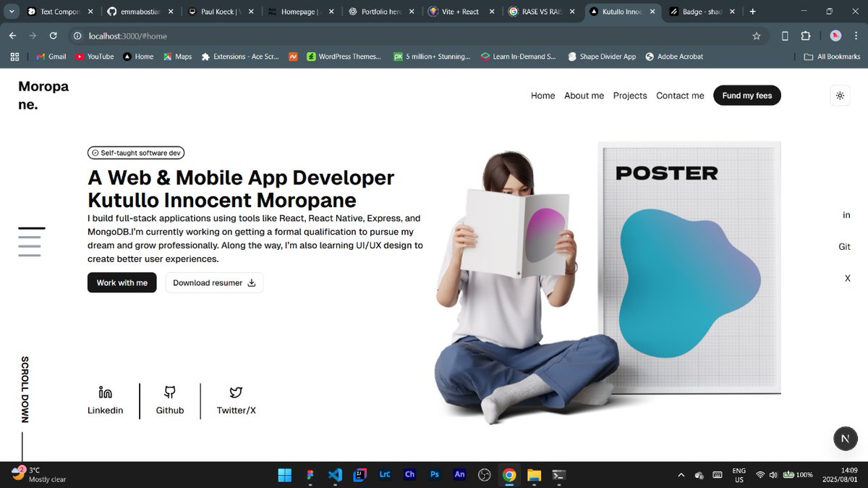Toggle dark mode with the sun icon

(840, 95)
